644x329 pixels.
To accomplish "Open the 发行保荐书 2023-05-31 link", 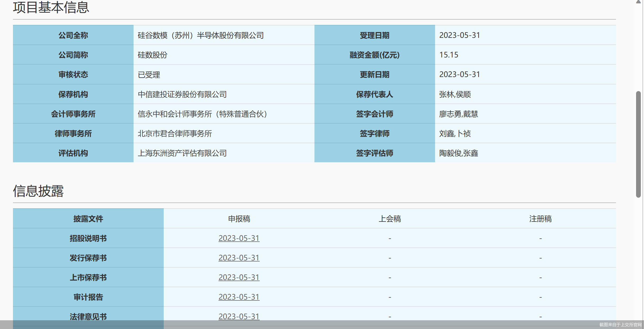I will 239,258.
